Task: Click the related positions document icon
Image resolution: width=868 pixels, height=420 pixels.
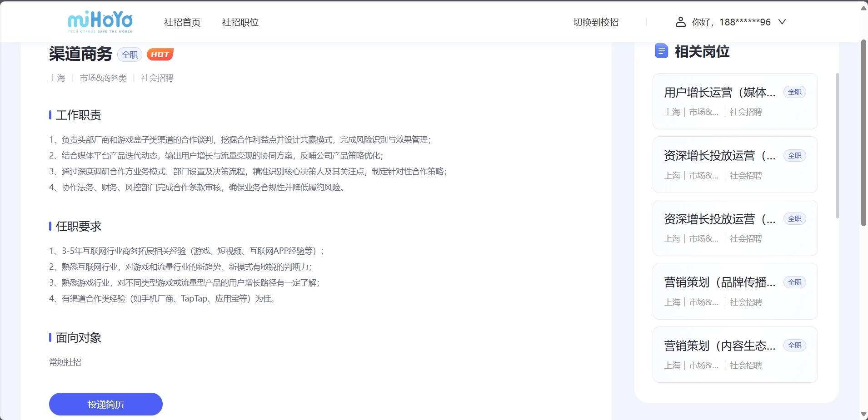Action: click(x=661, y=51)
